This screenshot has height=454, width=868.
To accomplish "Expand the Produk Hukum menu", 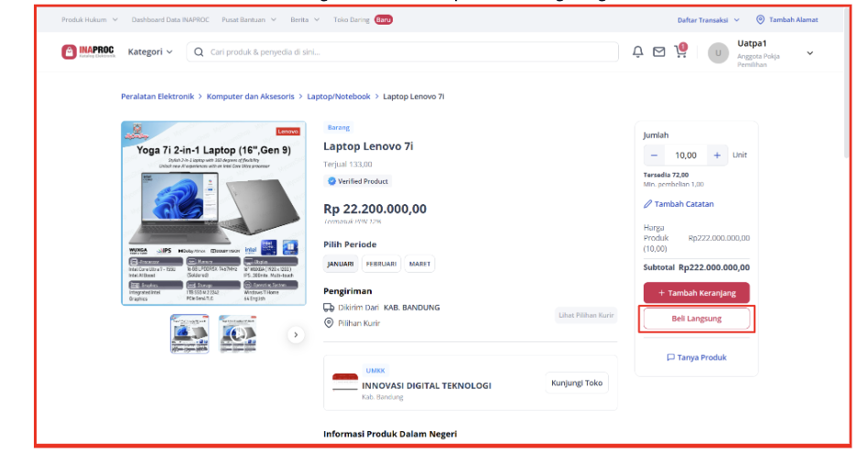I will (x=90, y=19).
